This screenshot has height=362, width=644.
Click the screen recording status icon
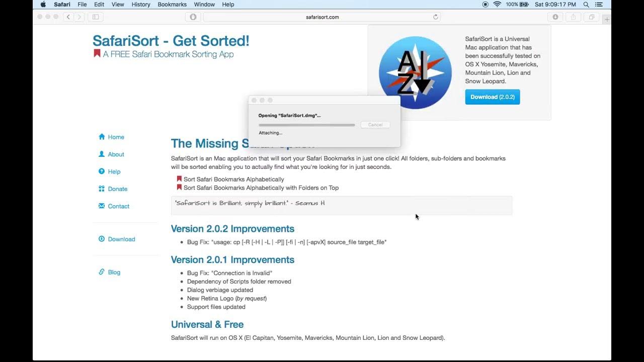pyautogui.click(x=485, y=5)
